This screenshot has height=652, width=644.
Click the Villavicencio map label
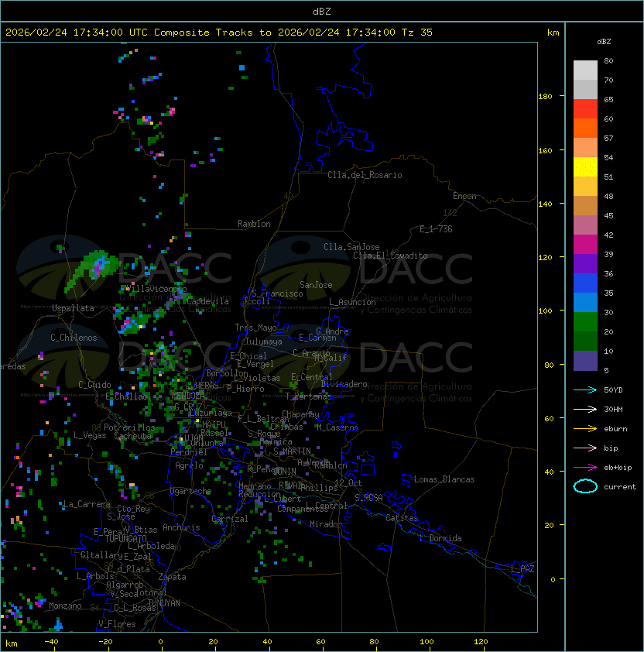pos(156,289)
